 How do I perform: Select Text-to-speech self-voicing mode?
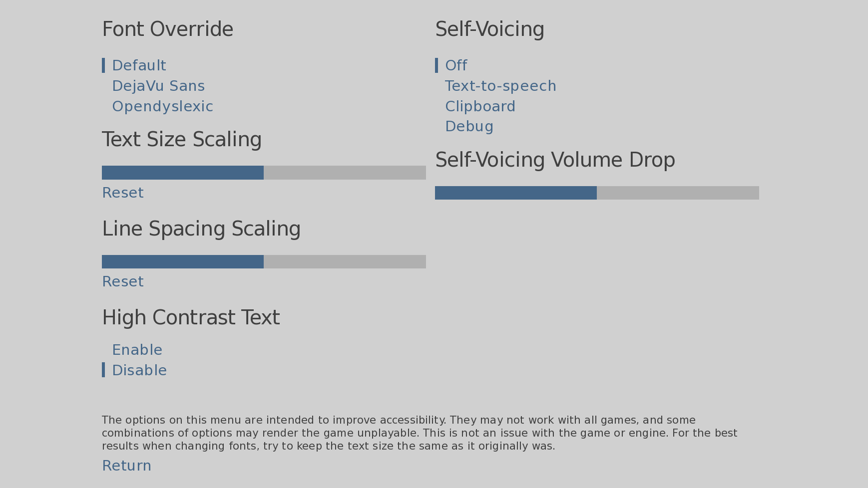[500, 86]
